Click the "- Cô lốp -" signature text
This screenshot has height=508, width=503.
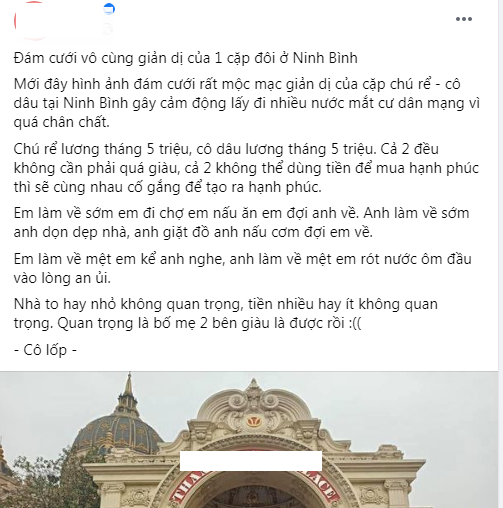[x=45, y=350]
